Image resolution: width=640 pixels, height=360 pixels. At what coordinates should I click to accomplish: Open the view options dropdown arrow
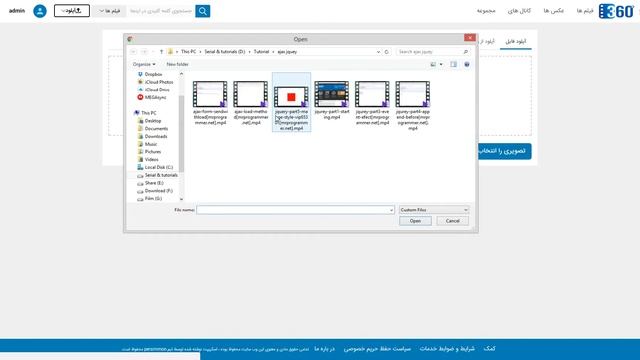click(441, 64)
